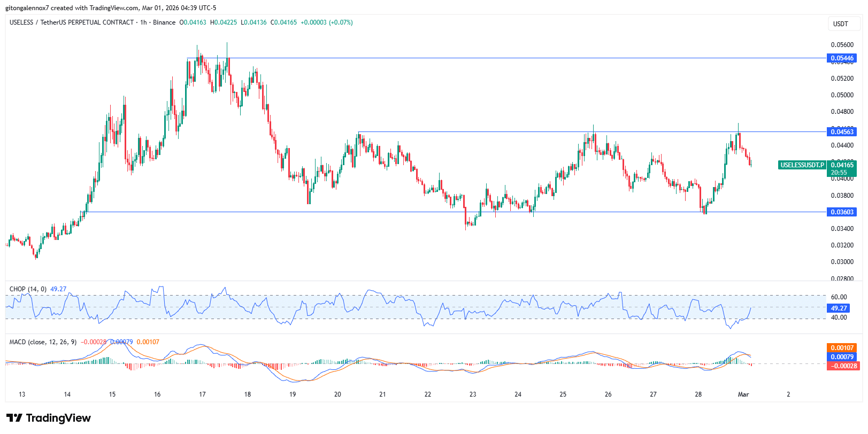Select the 0.03603 support line price tag

[x=842, y=212]
